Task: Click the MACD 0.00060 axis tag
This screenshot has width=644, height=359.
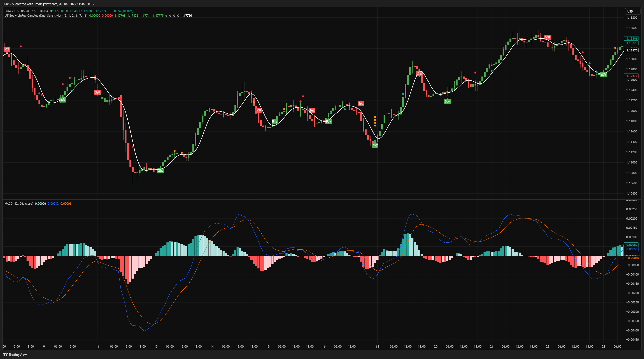Action: (x=631, y=245)
